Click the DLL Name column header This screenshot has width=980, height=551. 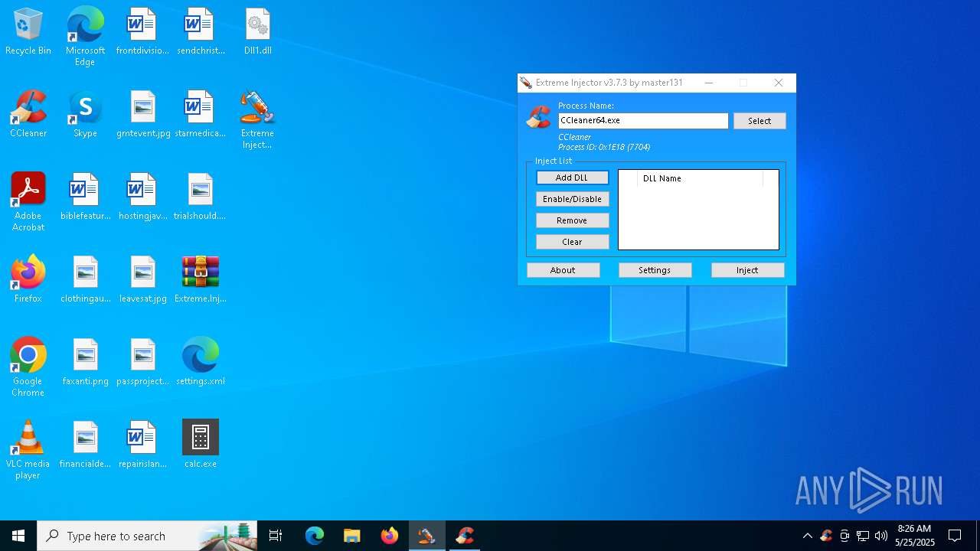[x=700, y=178]
